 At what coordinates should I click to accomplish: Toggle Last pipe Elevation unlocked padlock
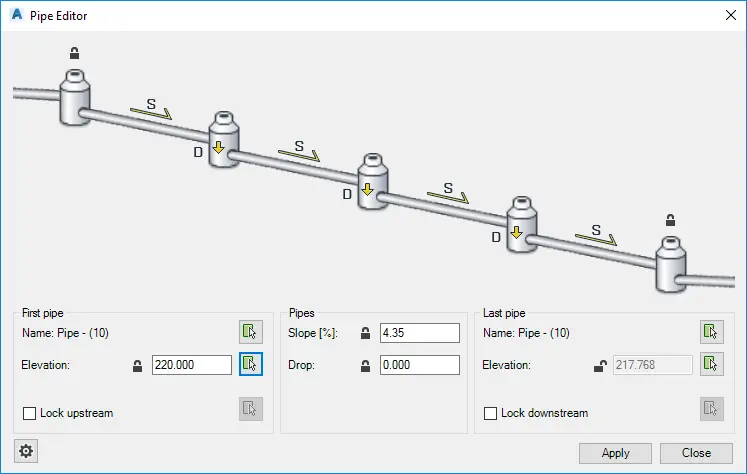pyautogui.click(x=600, y=365)
